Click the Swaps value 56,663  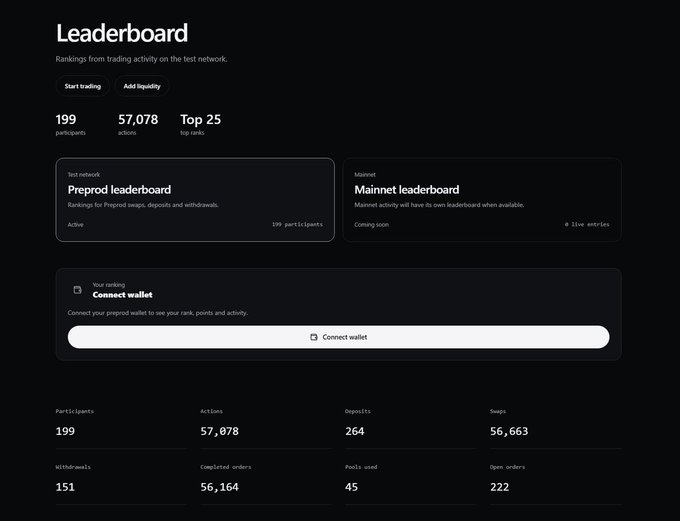pos(509,431)
